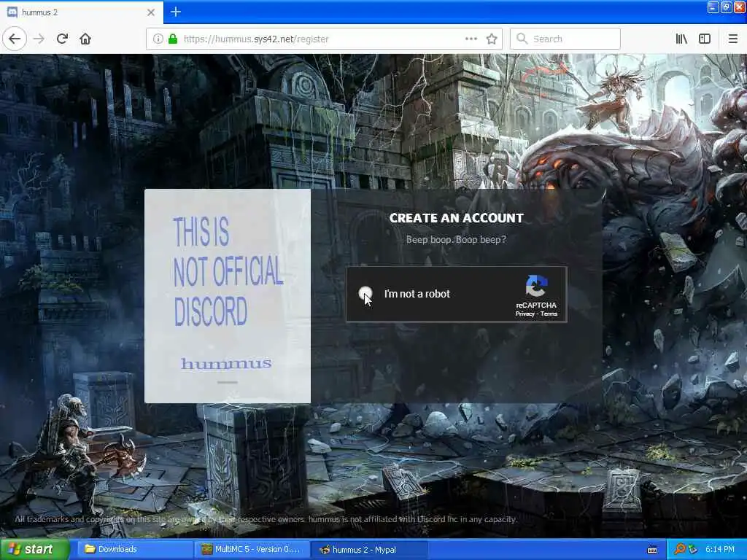
Task: Click the green secure connection padlock
Action: (x=172, y=39)
